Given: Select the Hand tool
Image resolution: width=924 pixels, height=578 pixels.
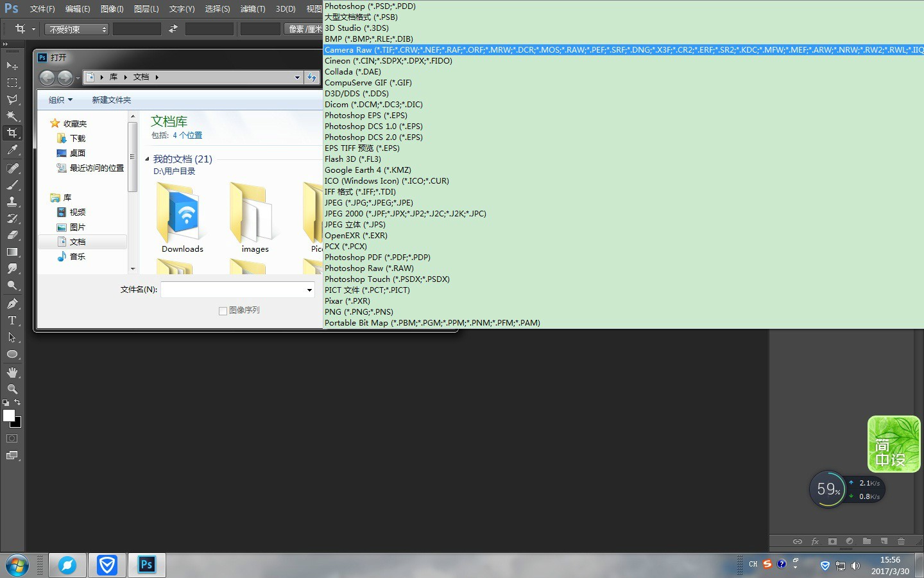Looking at the screenshot, I should (12, 372).
